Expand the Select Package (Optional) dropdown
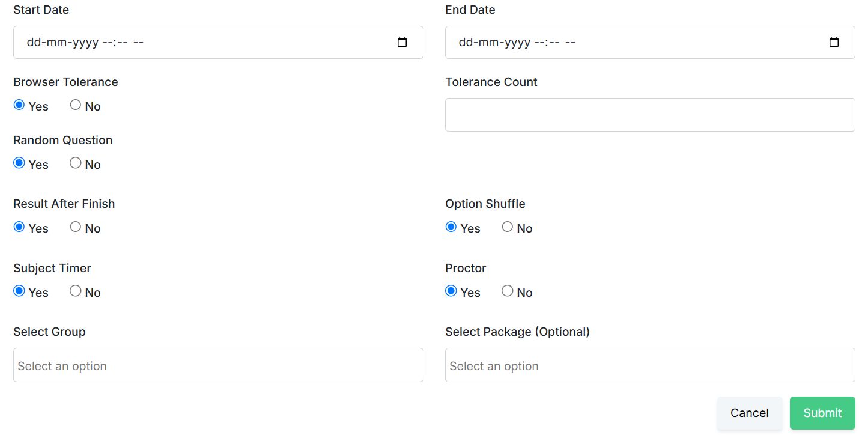This screenshot has width=868, height=435. [650, 365]
